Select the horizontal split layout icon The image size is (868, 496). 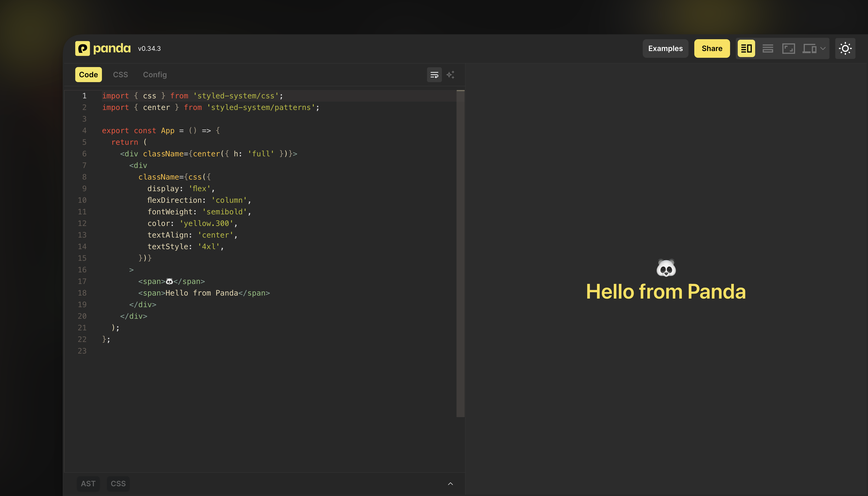(x=746, y=48)
